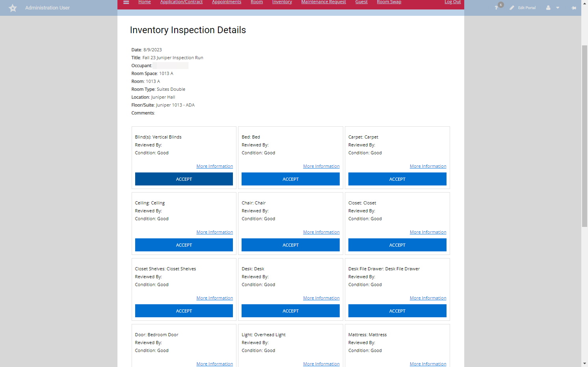The width and height of the screenshot is (588, 367).
Task: Accept the Closet inspection item
Action: click(x=397, y=245)
